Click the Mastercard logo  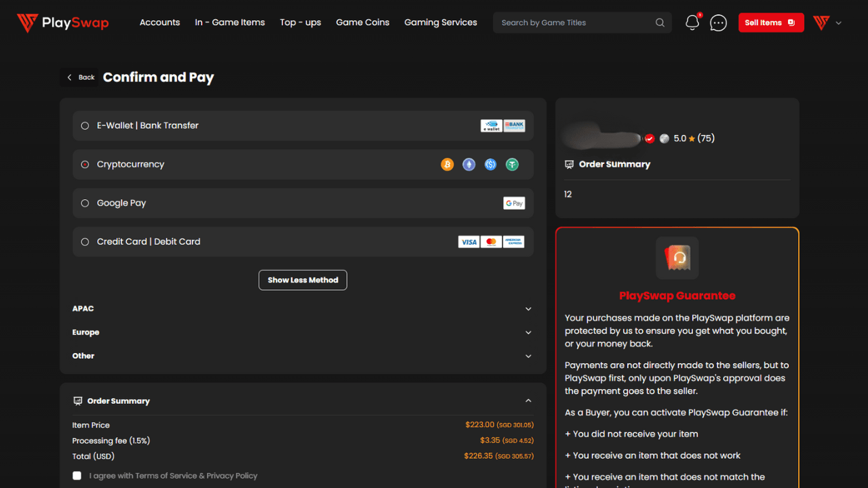click(x=492, y=241)
